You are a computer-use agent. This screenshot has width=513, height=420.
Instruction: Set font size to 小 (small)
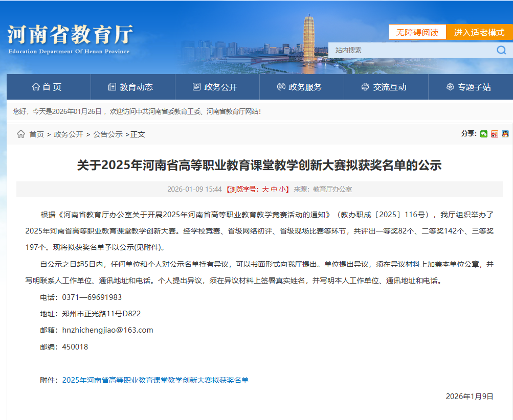tap(282, 189)
